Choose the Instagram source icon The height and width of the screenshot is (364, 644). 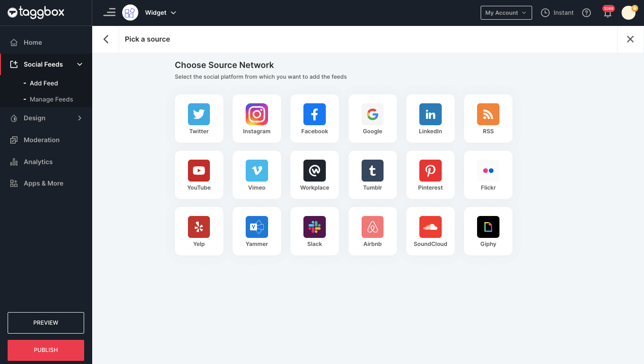(x=256, y=118)
